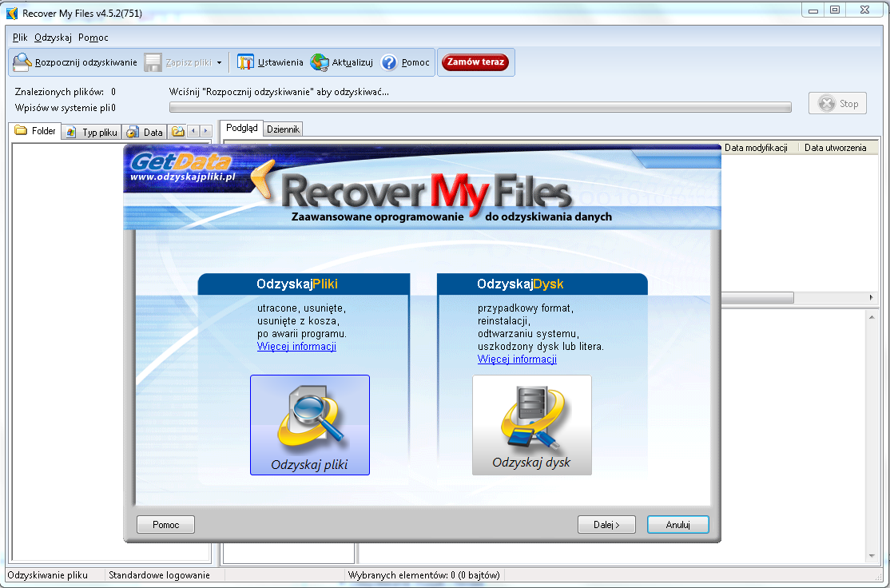Click the Pomoc question mark icon
The height and width of the screenshot is (588, 890).
coord(389,62)
